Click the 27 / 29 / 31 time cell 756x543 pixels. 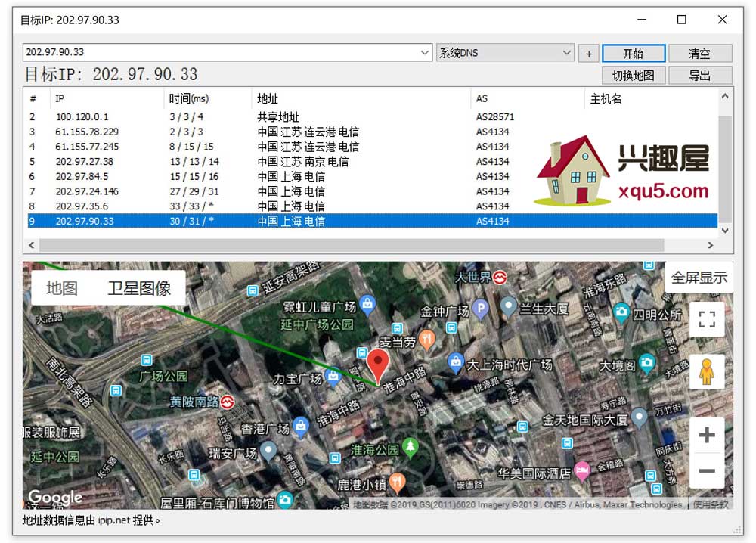[194, 191]
